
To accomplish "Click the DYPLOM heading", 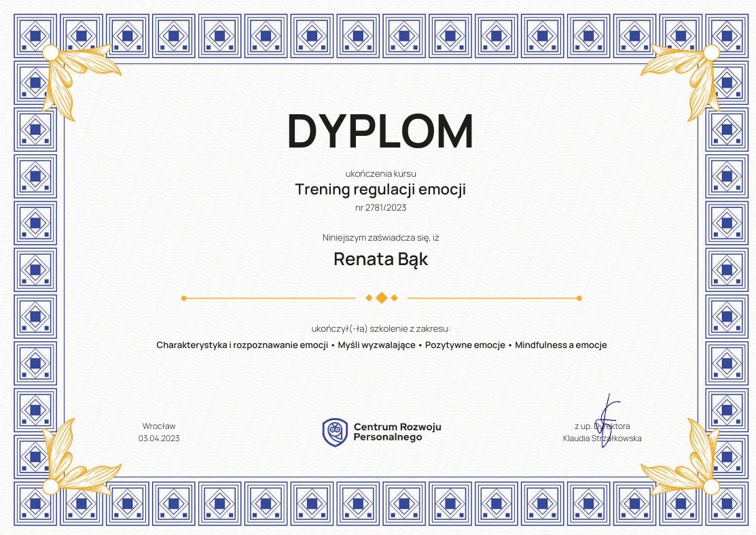I will (380, 131).
